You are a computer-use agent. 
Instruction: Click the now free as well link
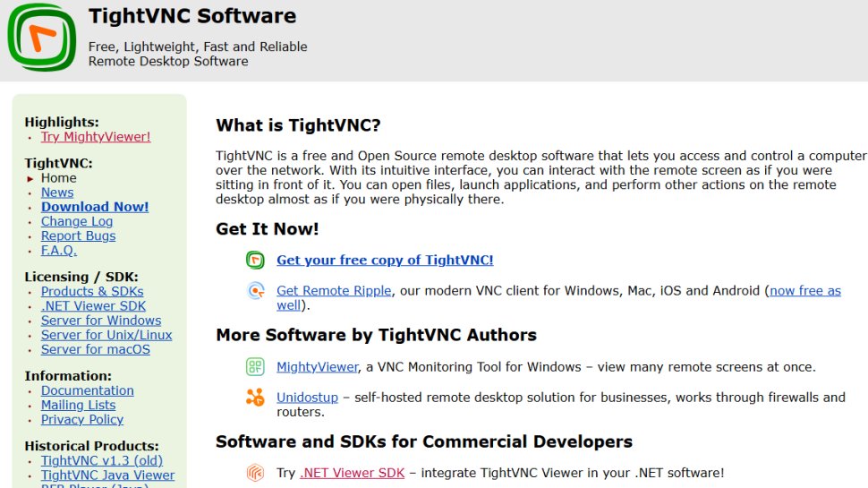[804, 290]
